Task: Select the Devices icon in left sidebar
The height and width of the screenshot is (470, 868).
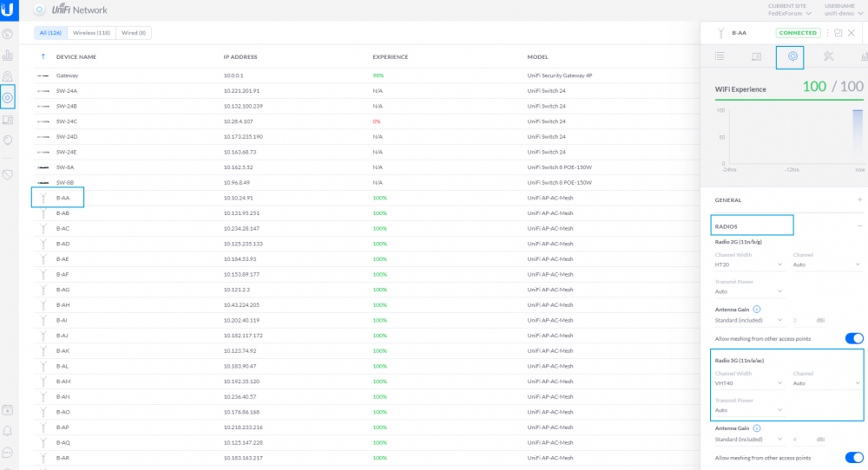Action: 8,98
